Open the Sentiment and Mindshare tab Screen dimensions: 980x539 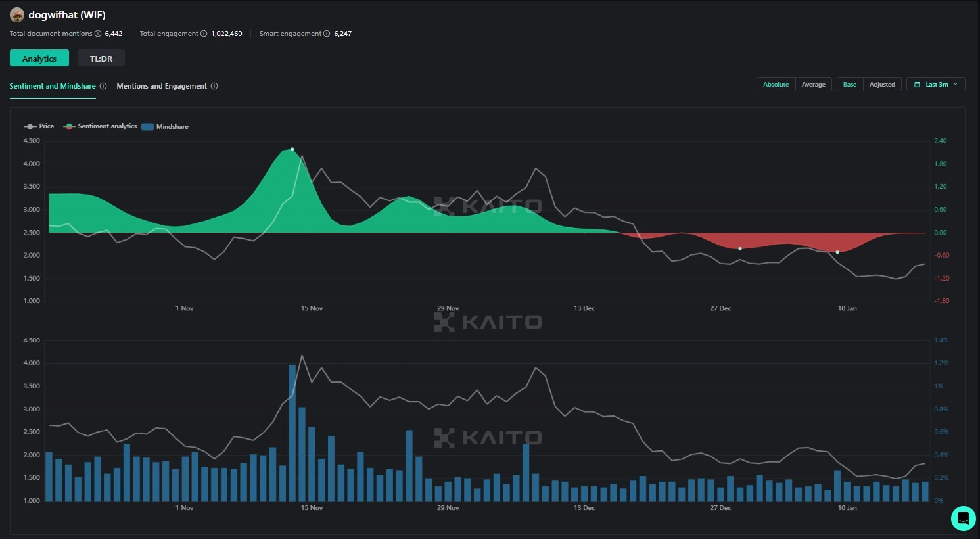point(53,86)
